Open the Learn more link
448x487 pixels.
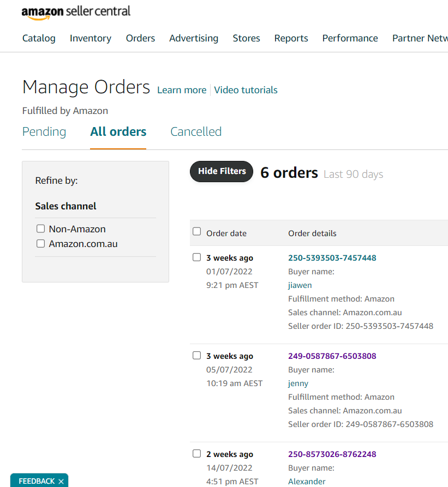182,90
